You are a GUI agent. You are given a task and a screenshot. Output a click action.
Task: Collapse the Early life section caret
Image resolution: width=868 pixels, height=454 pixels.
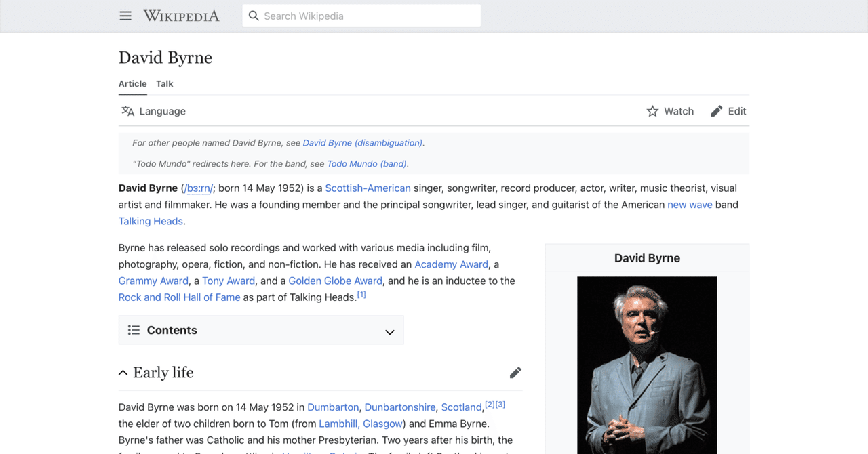pyautogui.click(x=123, y=373)
